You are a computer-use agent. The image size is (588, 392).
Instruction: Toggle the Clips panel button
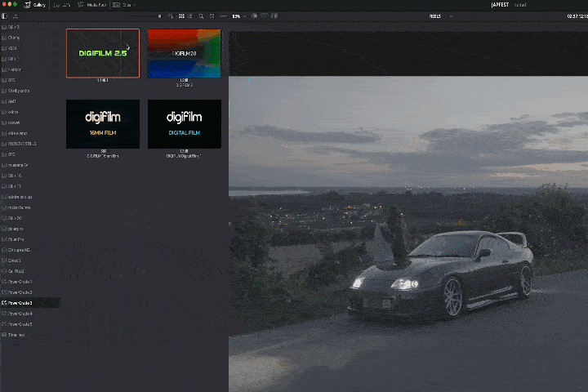[122, 5]
